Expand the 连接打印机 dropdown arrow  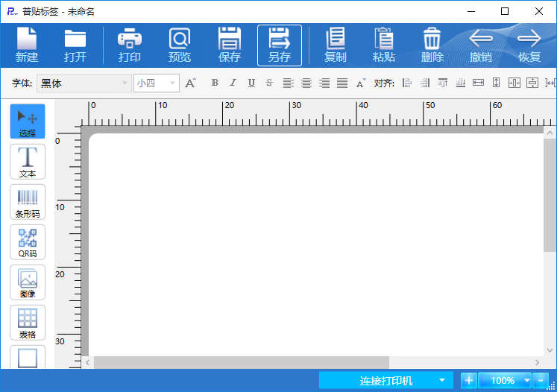tap(442, 380)
